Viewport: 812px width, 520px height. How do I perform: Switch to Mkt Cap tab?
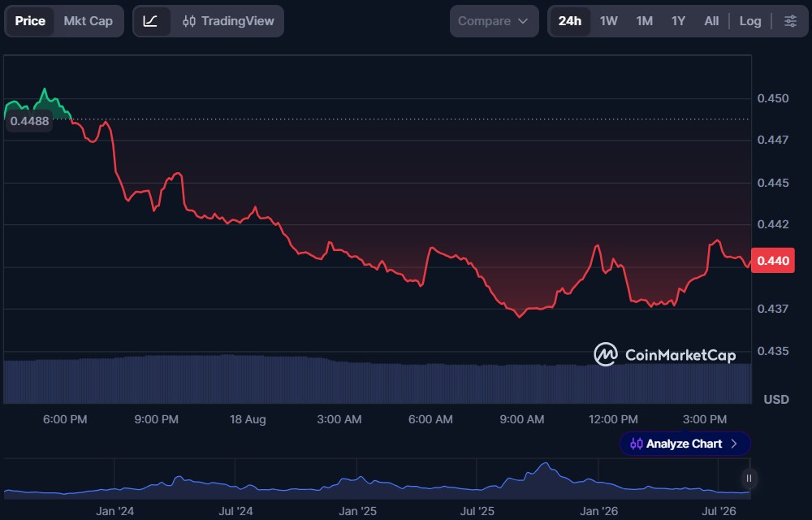pyautogui.click(x=88, y=21)
